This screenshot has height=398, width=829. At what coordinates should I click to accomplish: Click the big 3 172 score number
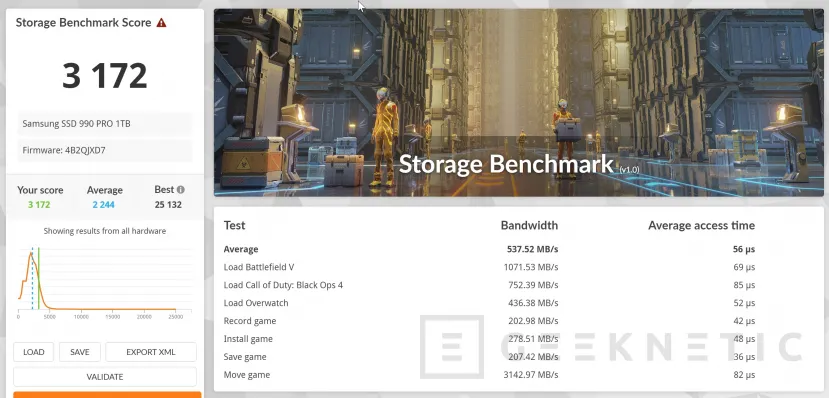click(105, 76)
